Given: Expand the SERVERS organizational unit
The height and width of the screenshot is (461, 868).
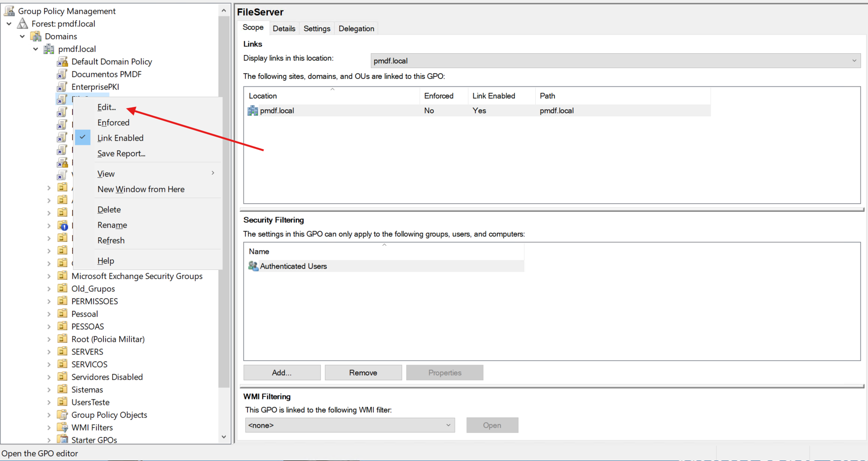Looking at the screenshot, I should [x=49, y=352].
